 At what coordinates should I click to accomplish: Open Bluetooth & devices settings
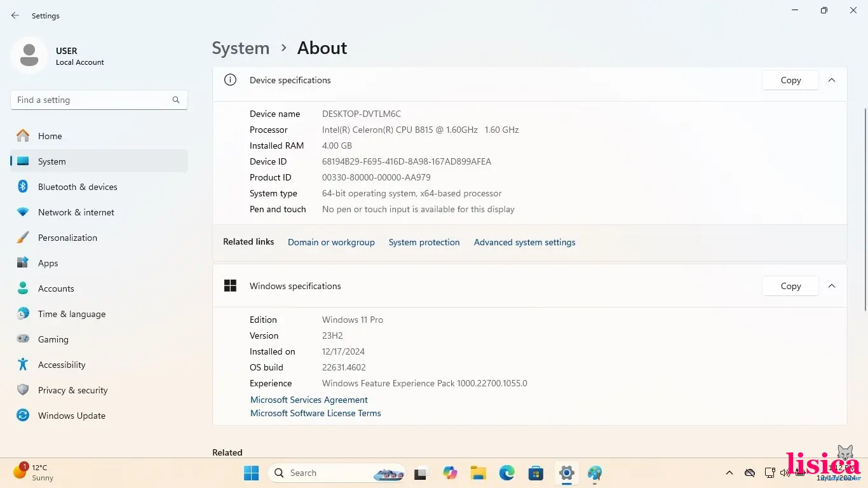[78, 187]
